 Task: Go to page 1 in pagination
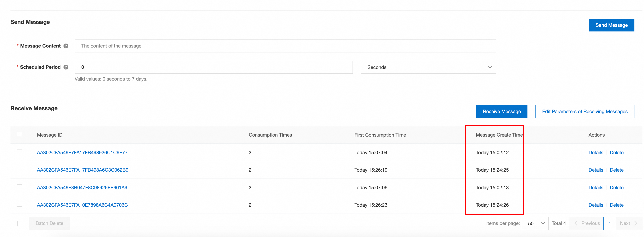coord(609,223)
